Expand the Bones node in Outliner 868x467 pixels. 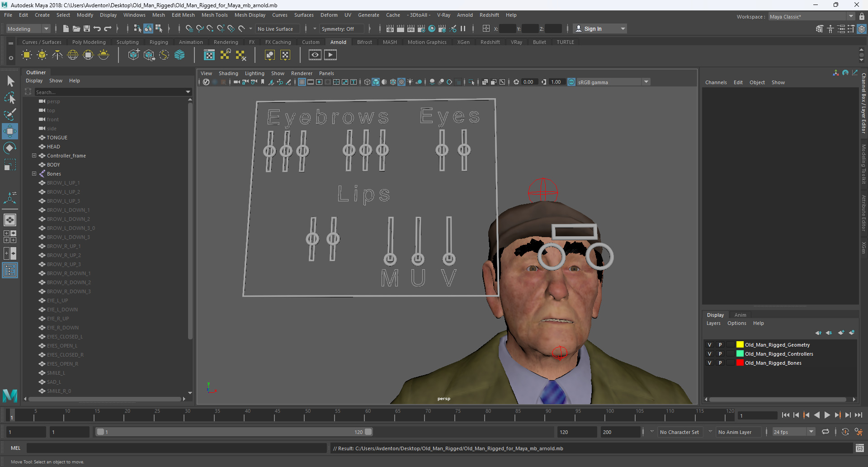click(34, 174)
